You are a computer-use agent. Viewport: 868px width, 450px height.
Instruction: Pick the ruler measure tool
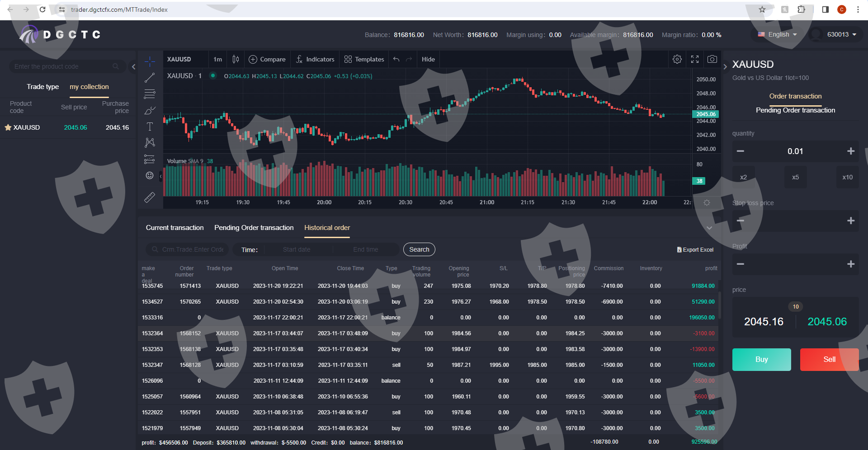[150, 197]
